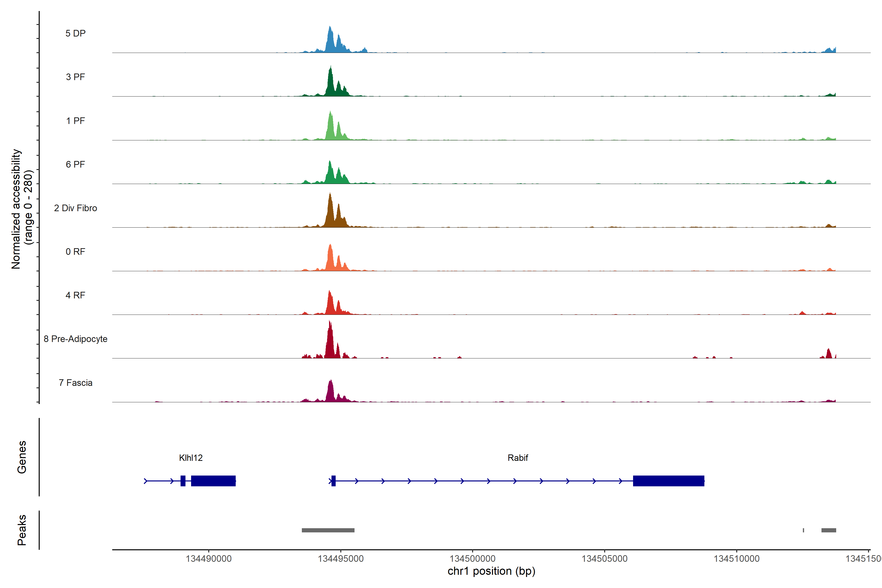882x588 pixels.
Task: Click the tiny gray peak marker
Action: tap(803, 530)
